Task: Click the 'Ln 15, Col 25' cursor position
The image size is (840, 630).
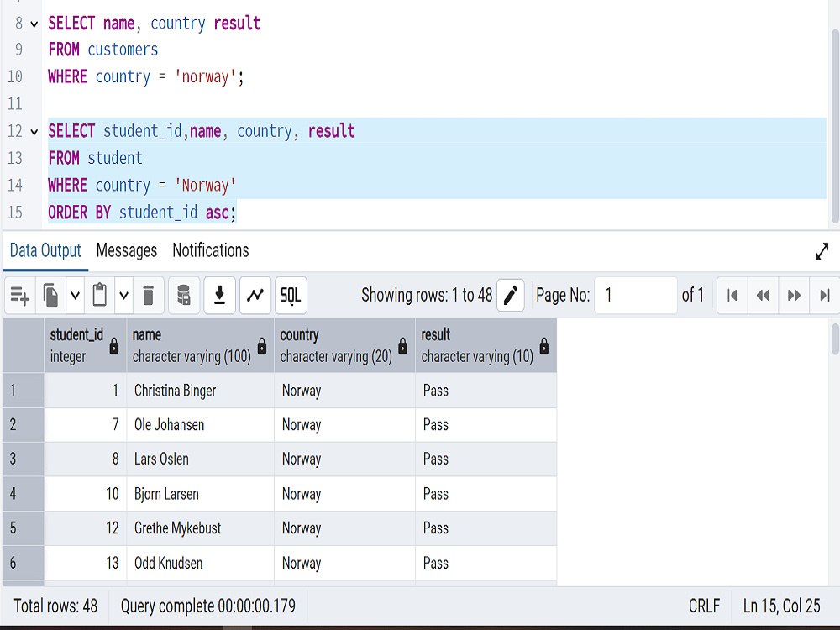Action: (x=781, y=606)
